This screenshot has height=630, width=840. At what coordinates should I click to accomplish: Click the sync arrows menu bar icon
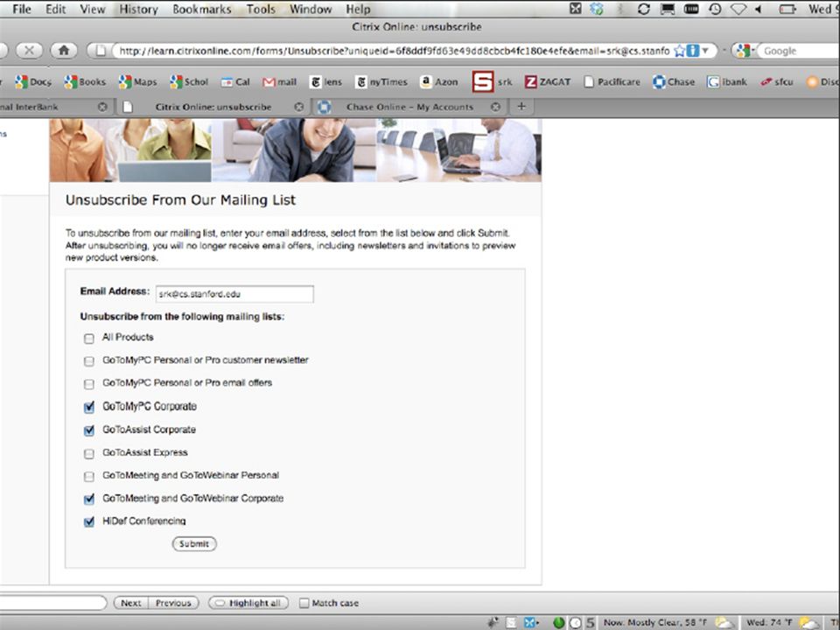pos(643,9)
